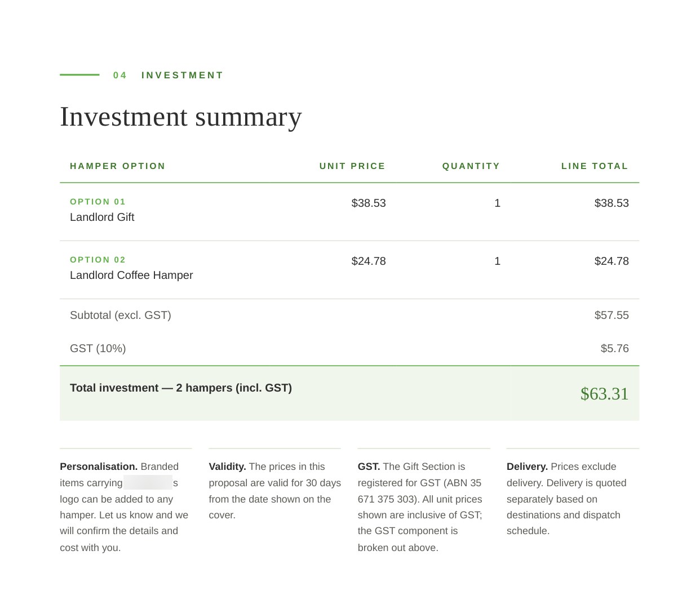Click the "HAMPER OPTION" column header
The image size is (700, 613).
(118, 166)
